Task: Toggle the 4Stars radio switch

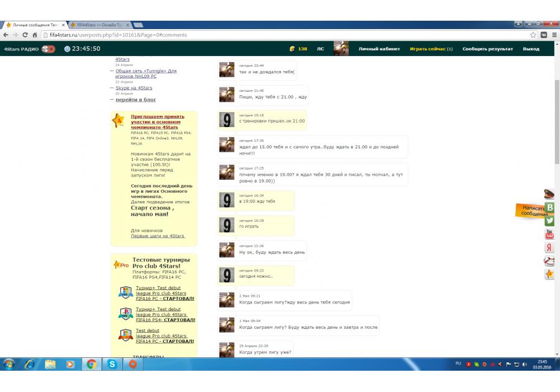Action: [48, 49]
